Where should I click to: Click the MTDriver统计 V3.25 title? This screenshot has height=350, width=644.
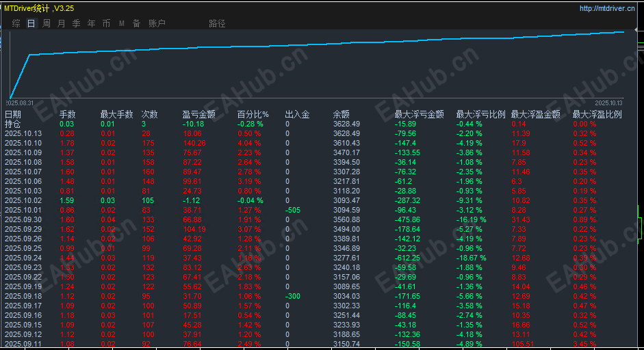coord(39,8)
